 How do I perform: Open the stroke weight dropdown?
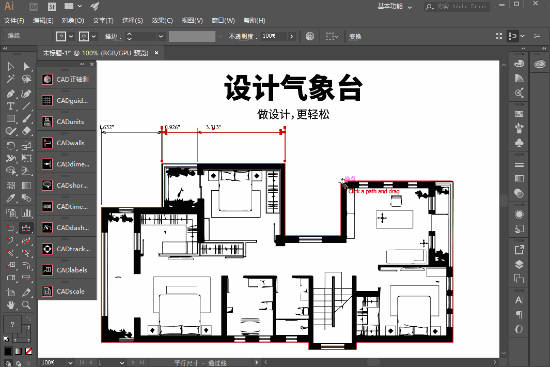[161, 36]
